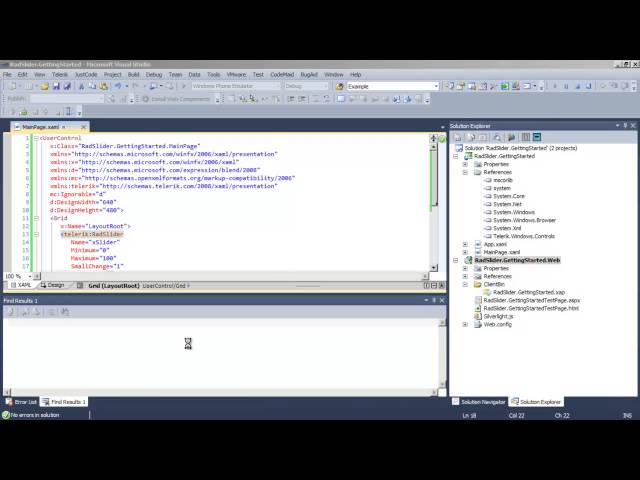Open the Build menu

(x=133, y=75)
